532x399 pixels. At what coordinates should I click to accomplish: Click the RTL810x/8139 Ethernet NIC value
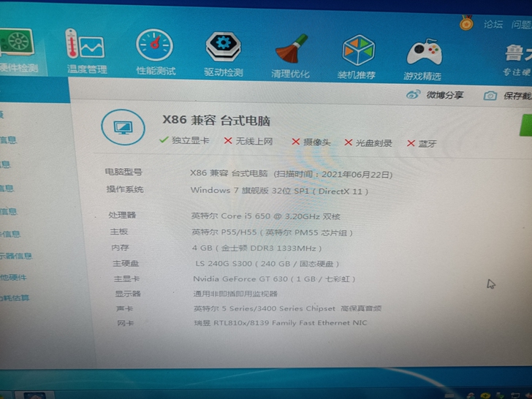pyautogui.click(x=281, y=323)
